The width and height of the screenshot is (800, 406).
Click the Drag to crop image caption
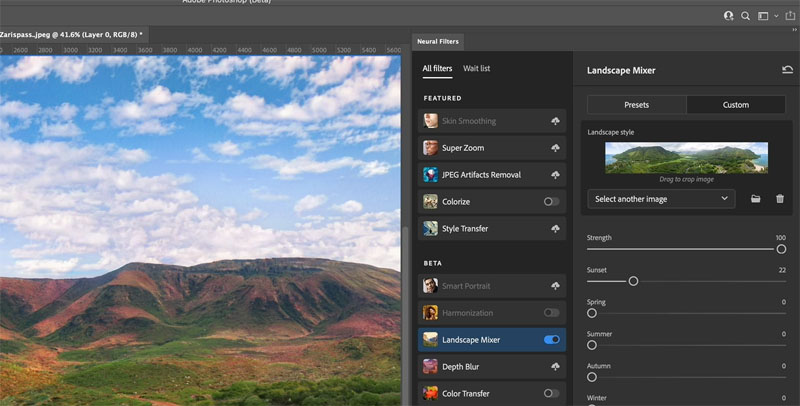coord(686,180)
